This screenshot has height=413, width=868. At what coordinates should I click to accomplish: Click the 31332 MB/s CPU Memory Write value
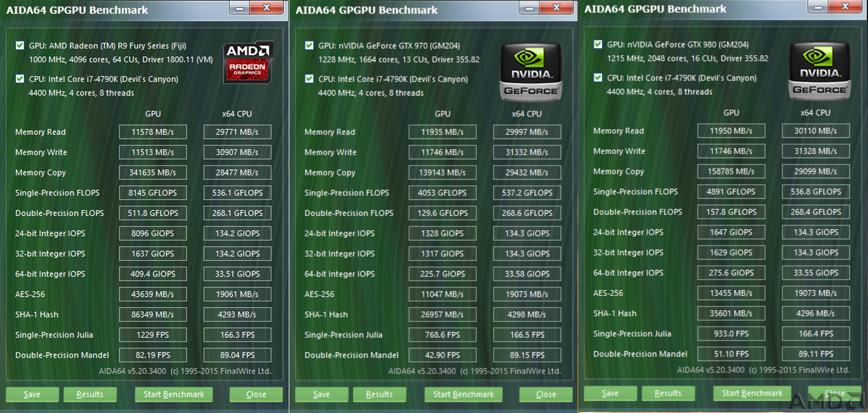click(527, 152)
